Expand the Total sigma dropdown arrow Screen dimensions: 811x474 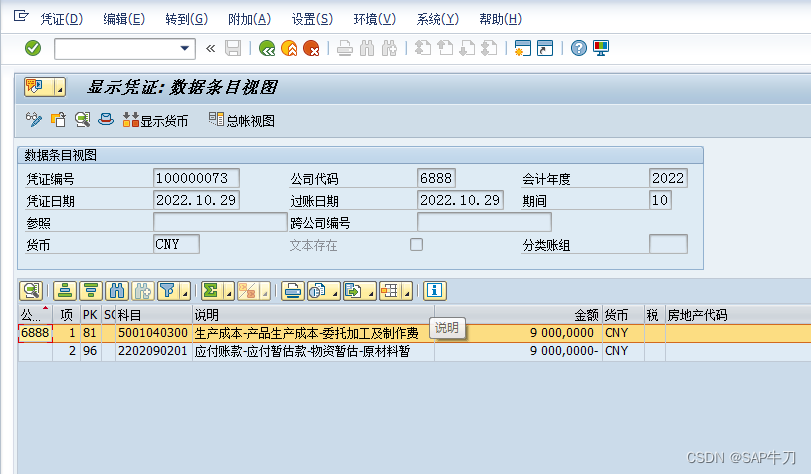coord(229,291)
